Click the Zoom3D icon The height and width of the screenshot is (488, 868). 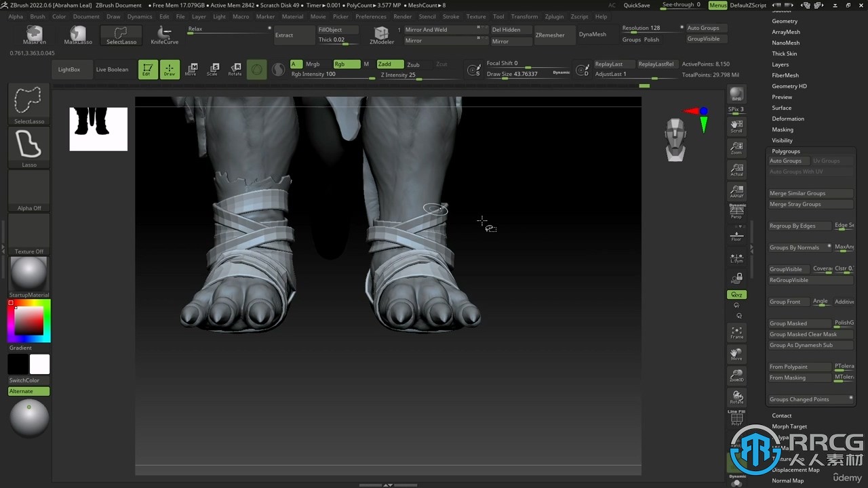(736, 375)
